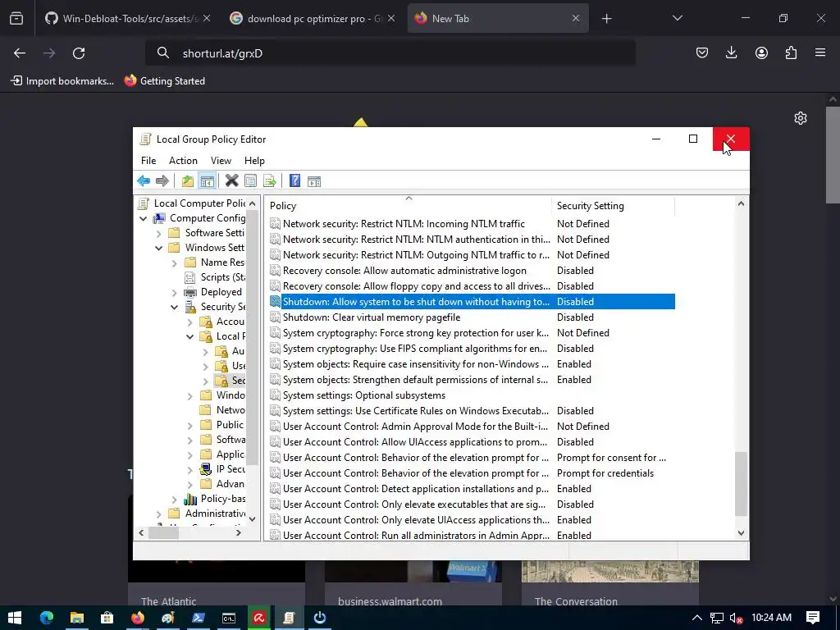
Task: Open the File menu
Action: pyautogui.click(x=148, y=161)
